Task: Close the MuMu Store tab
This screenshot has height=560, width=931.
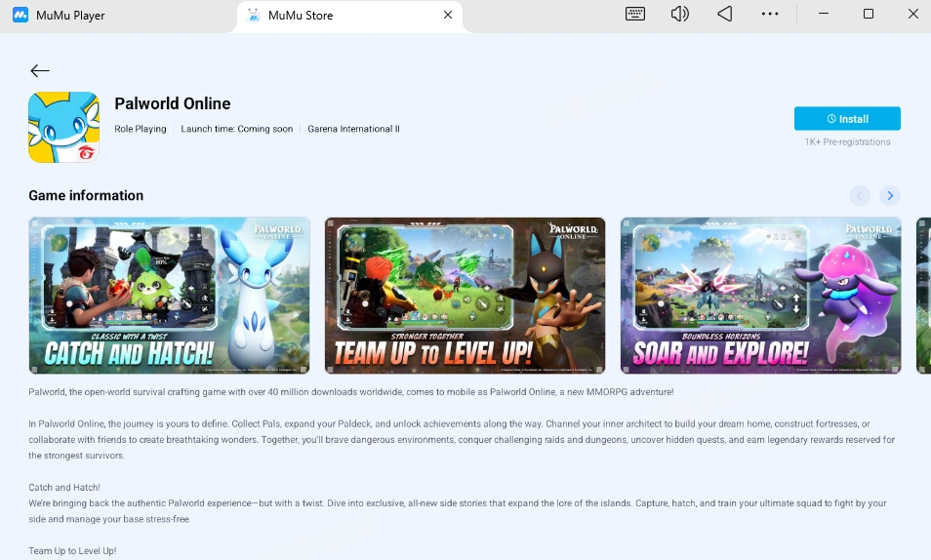Action: click(448, 15)
